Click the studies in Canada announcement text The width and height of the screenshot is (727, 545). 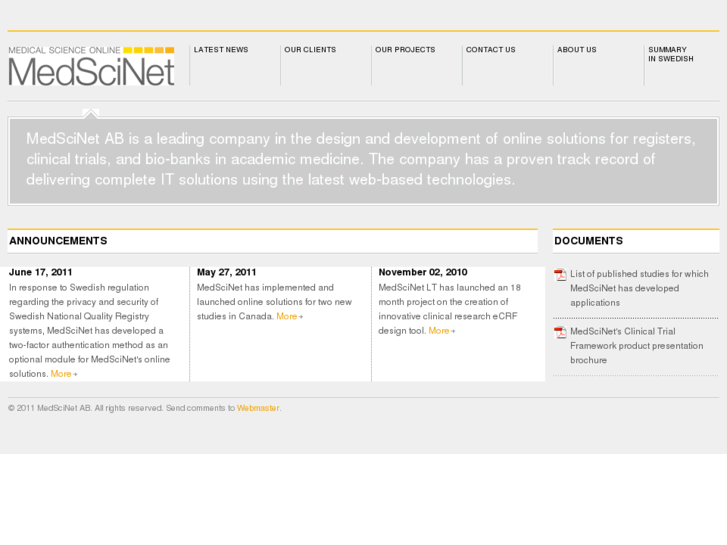pyautogui.click(x=274, y=302)
